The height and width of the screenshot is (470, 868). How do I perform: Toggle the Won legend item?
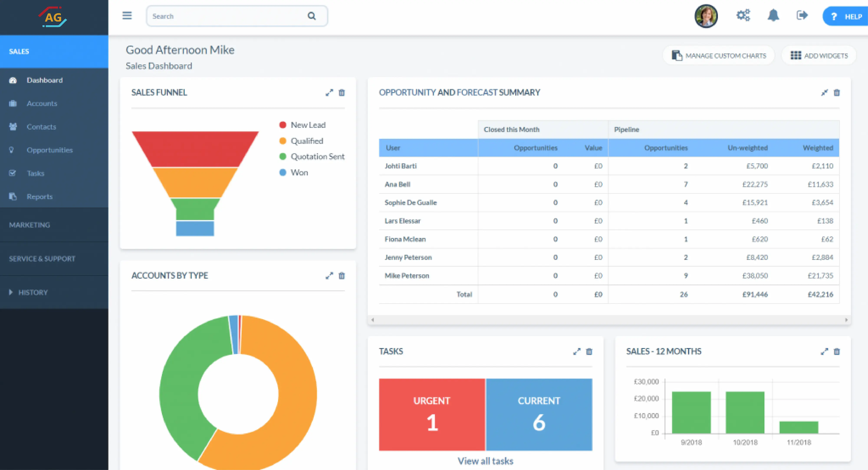[294, 172]
